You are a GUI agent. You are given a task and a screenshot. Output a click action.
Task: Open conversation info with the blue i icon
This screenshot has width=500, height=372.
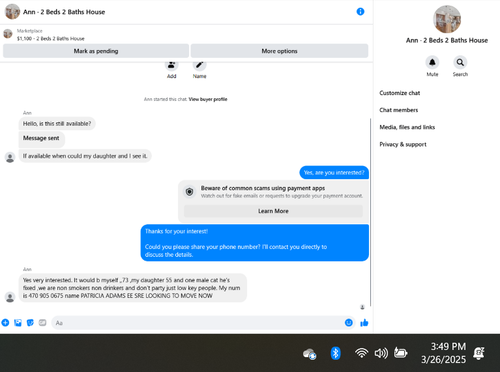pos(360,12)
